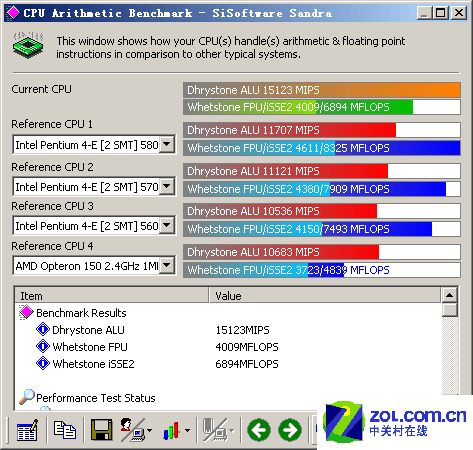
Task: Click Dhrystone ALU 10683 MIPS reference bar
Action: point(322,252)
